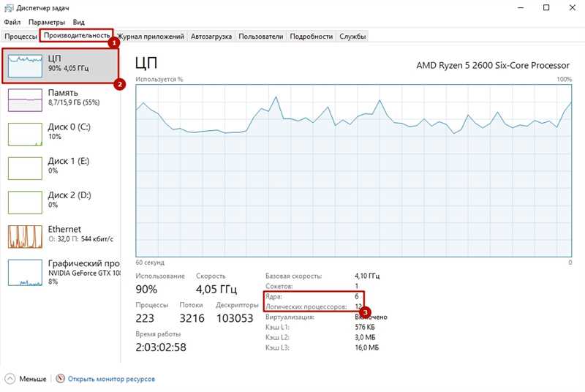Click the 4,05 ГГц speed value
Viewport: 585px width, 392px height.
coord(216,290)
